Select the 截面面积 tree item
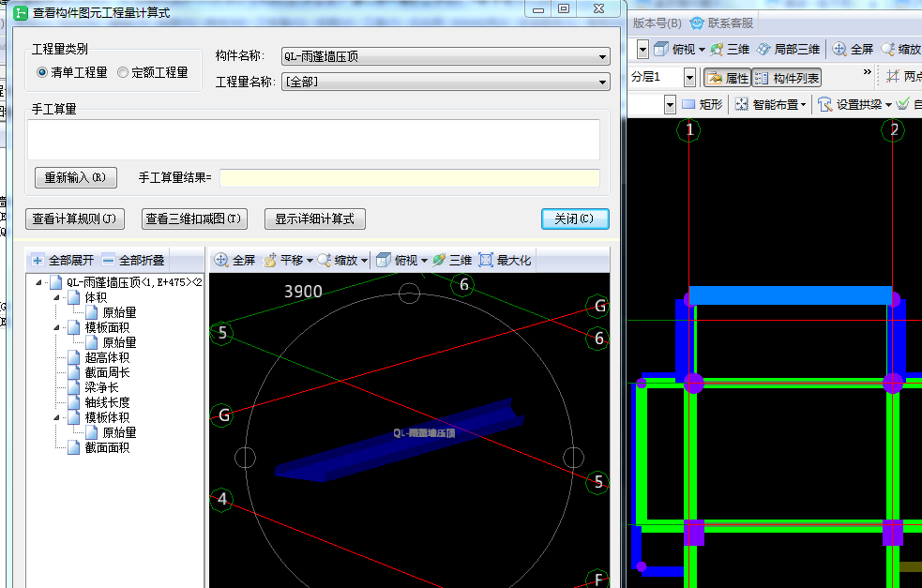 click(106, 447)
